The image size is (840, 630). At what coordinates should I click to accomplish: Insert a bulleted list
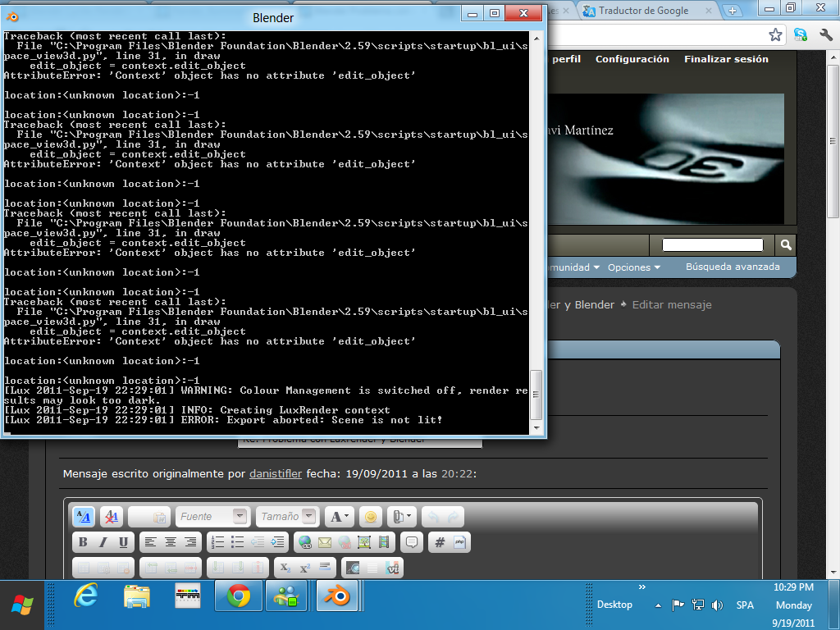[238, 542]
